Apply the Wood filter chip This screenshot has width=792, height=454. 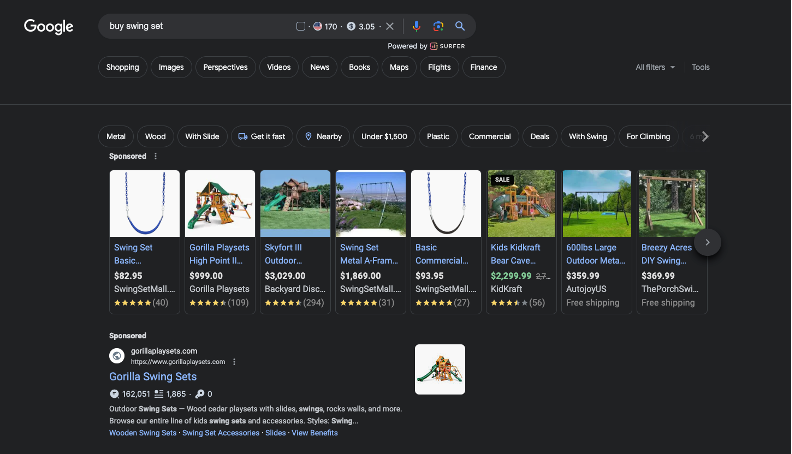click(156, 136)
